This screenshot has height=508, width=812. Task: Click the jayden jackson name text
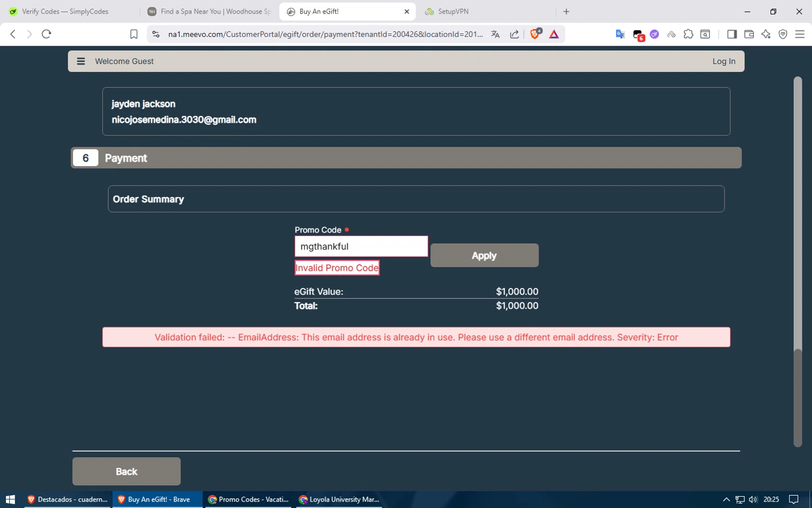coord(143,104)
